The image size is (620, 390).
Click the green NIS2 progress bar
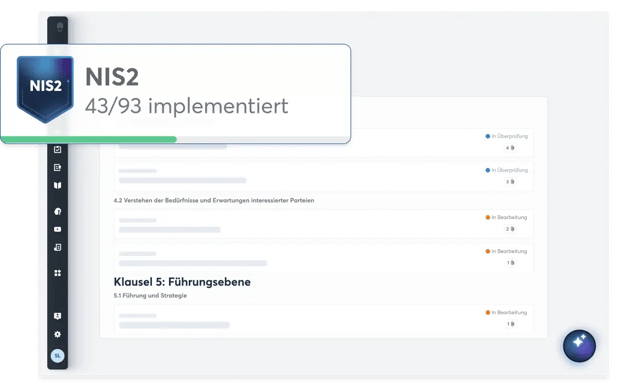pos(89,139)
